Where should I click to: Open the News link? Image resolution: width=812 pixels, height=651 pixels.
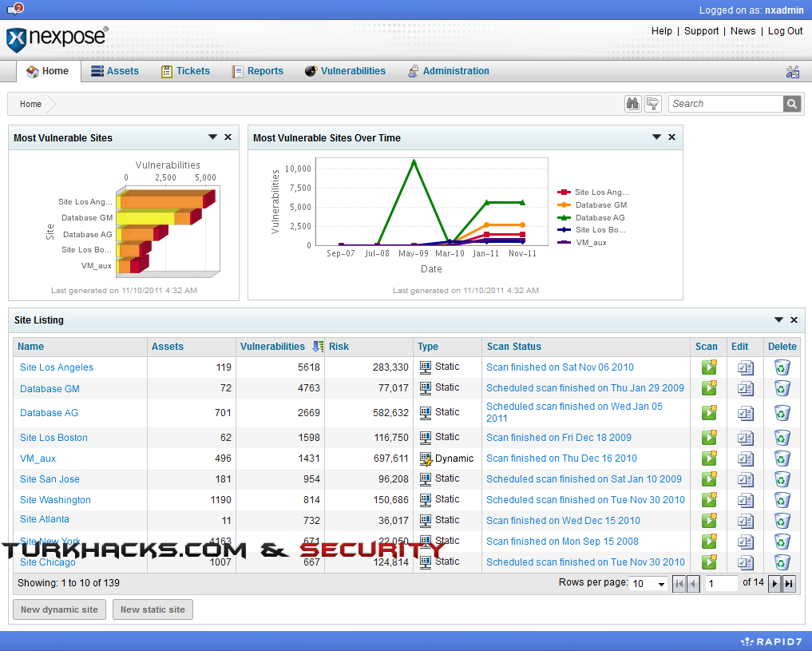pyautogui.click(x=743, y=31)
